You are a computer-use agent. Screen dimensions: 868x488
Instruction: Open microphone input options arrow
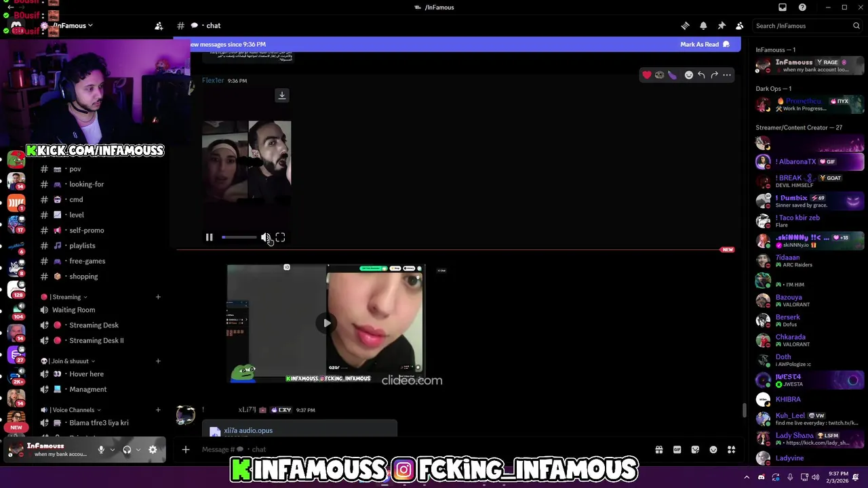(112, 449)
